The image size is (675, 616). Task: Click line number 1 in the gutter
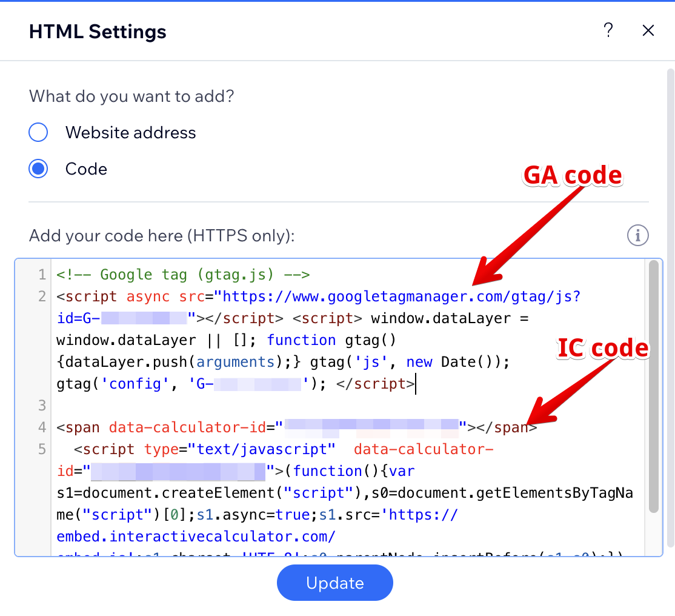(42, 275)
